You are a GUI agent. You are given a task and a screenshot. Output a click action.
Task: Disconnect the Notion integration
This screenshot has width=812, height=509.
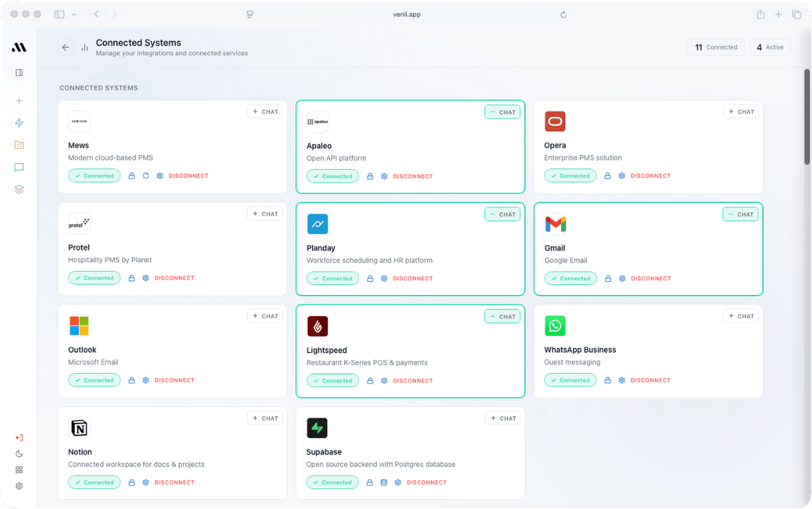[x=174, y=482]
